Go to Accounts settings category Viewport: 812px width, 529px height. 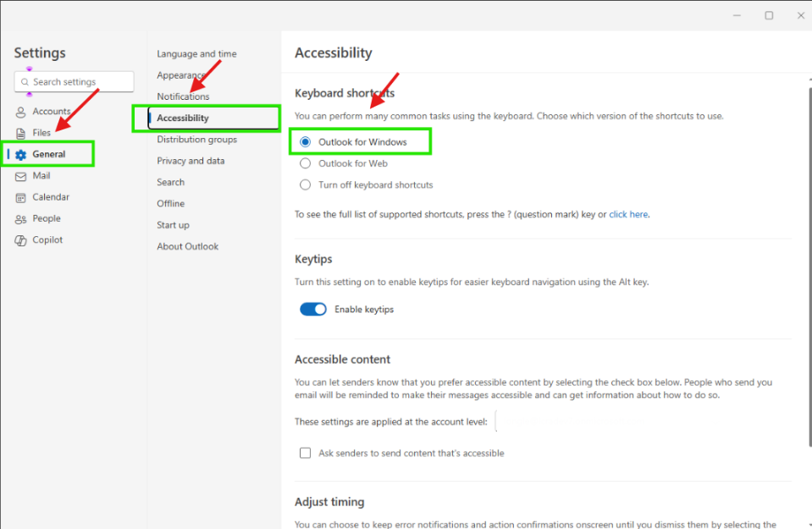tap(52, 111)
